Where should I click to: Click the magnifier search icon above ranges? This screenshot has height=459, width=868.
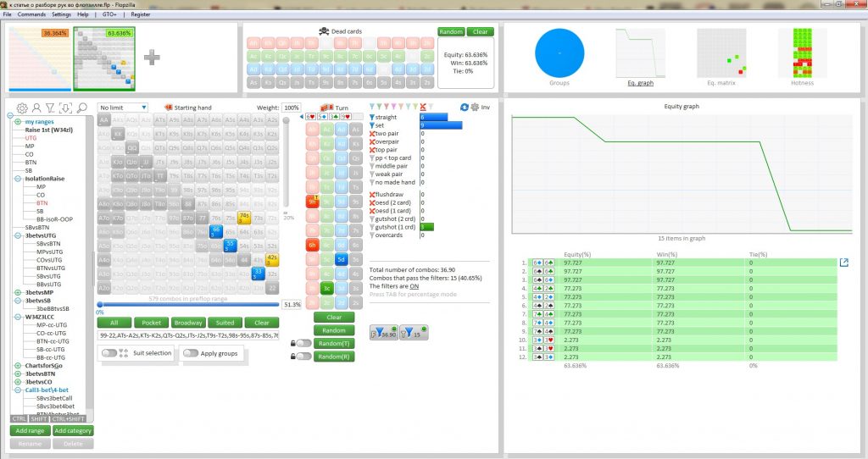[82, 108]
